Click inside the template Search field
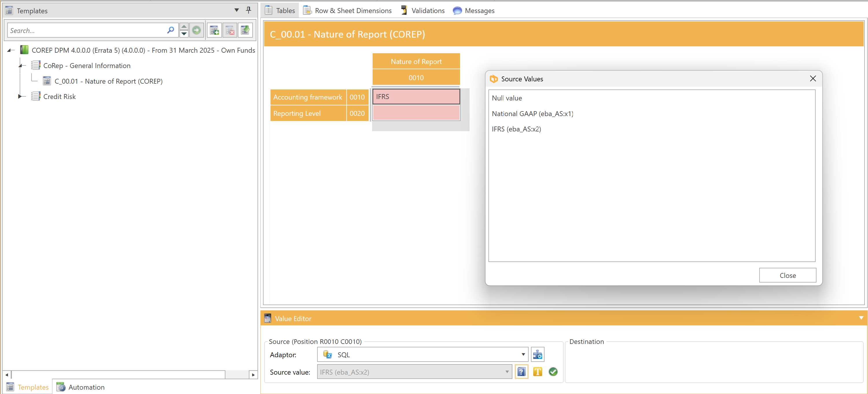 click(x=86, y=30)
